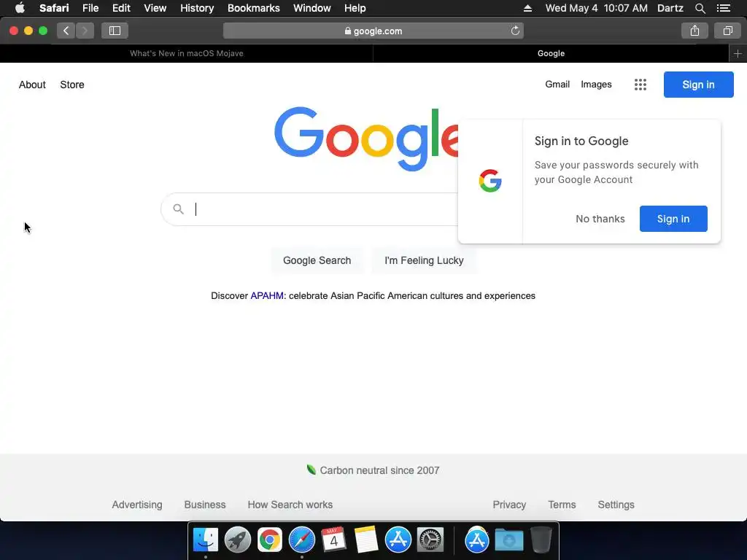Image resolution: width=747 pixels, height=560 pixels.
Task: Click the blue Sign in button in header
Action: pos(698,85)
